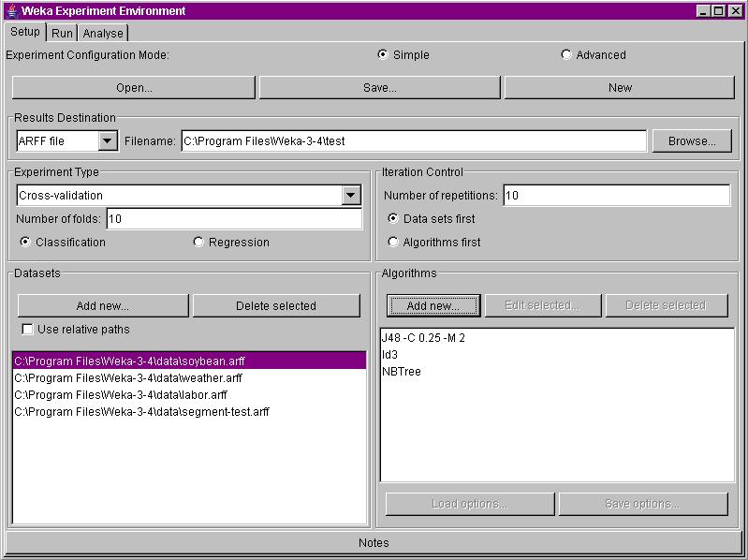Screen dimensions: 748x560
Task: Switch to the Setup tab
Action: click(25, 32)
